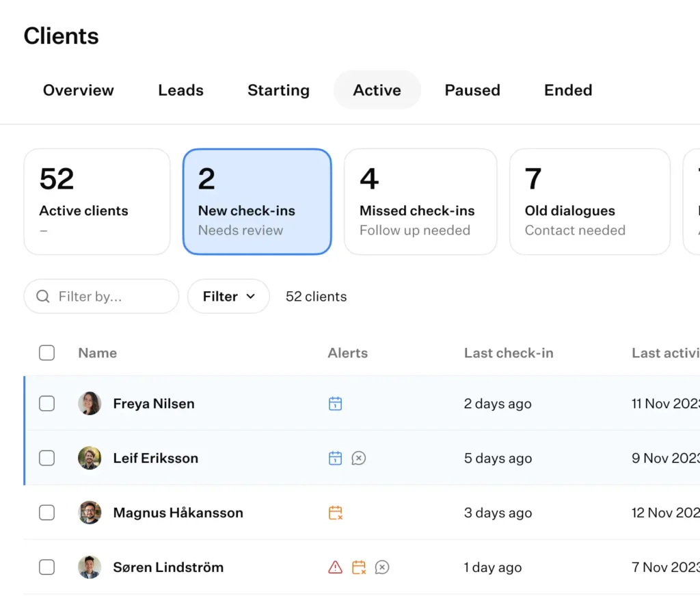This screenshot has width=700, height=609.
Task: Check the select-all checkbox in the table header
Action: pyautogui.click(x=46, y=353)
